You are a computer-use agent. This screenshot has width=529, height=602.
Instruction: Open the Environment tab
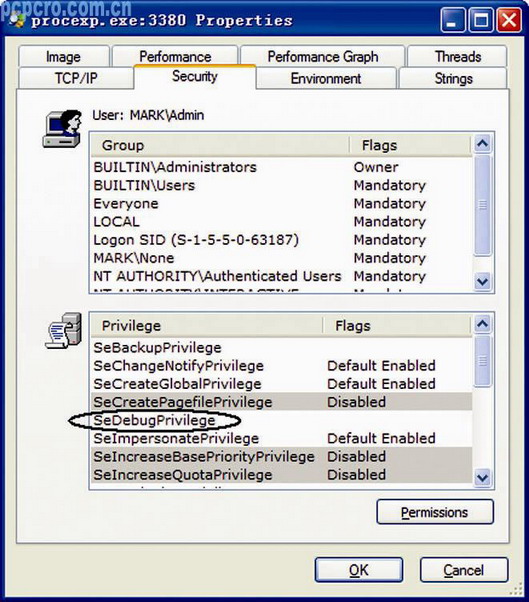326,78
